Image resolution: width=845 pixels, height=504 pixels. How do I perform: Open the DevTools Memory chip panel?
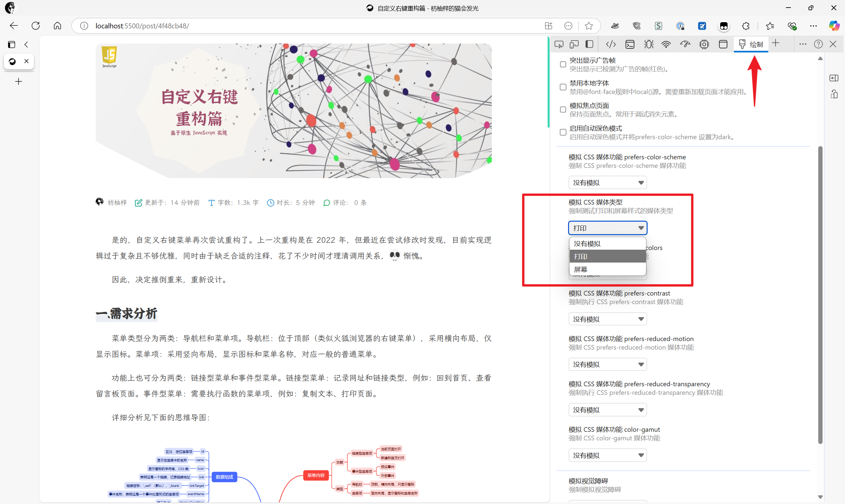click(x=704, y=45)
